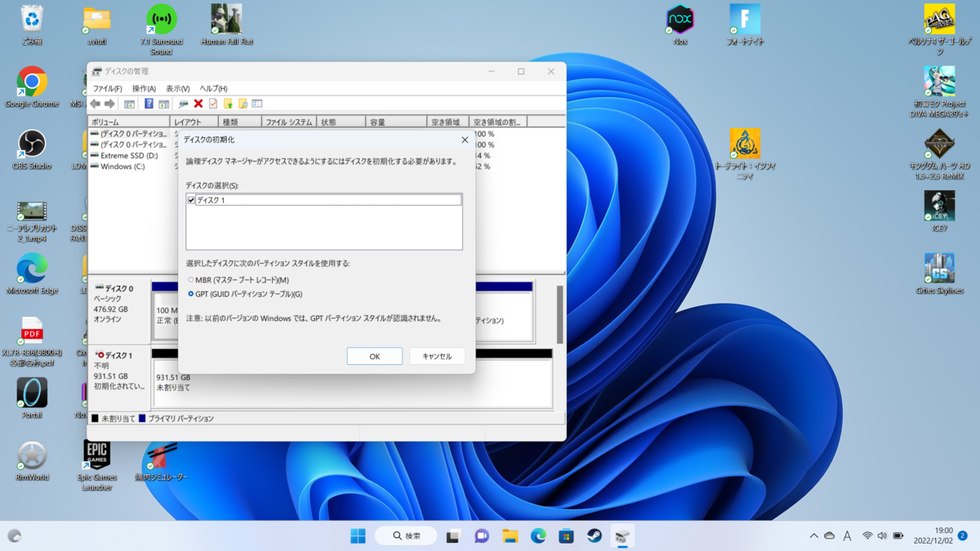The height and width of the screenshot is (551, 980).
Task: Launch ICEY desktop icon
Action: (939, 211)
